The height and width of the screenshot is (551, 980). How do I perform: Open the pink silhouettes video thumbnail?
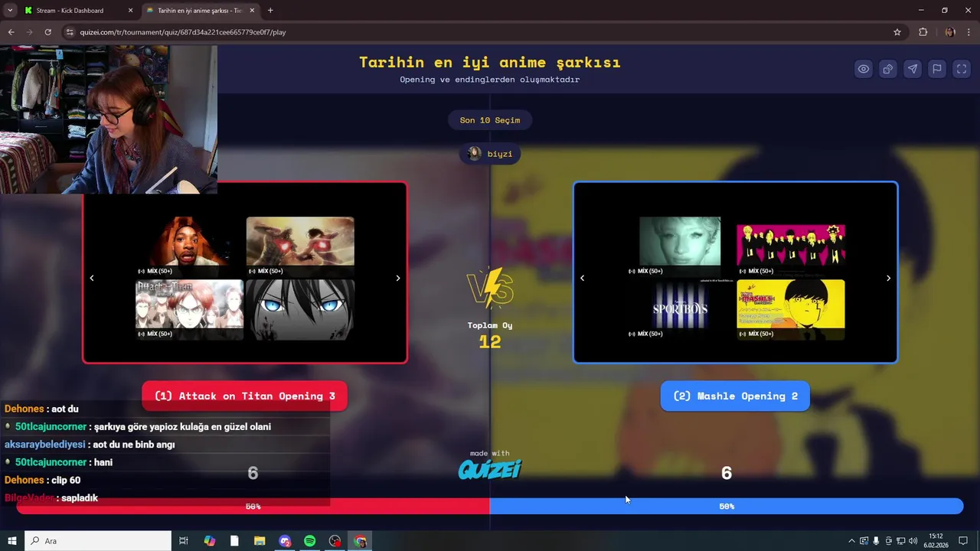(791, 246)
